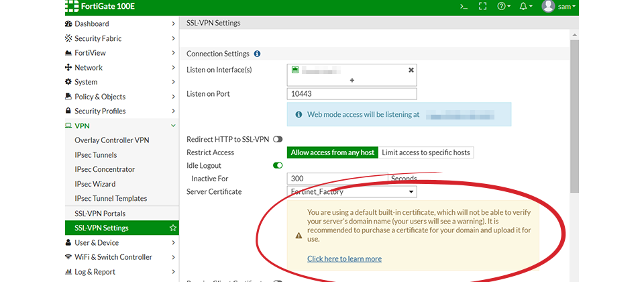Viewport: 644px width, 282px height.
Task: Click the Policy & Objects icon
Action: point(68,97)
